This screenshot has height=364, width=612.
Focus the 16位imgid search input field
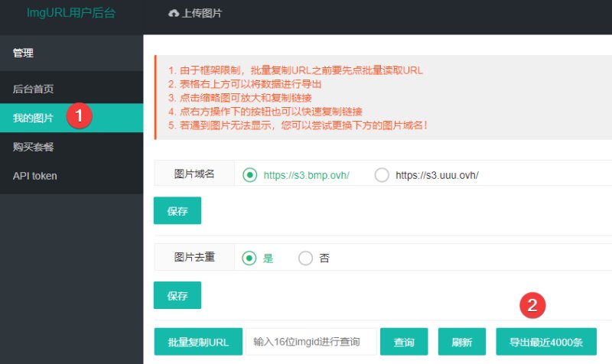click(x=311, y=342)
